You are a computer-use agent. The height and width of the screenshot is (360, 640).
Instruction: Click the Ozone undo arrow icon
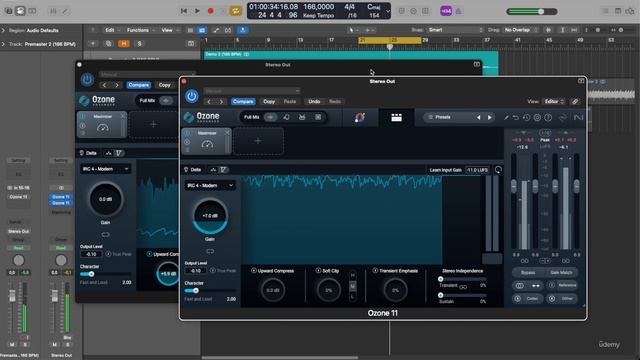516,118
